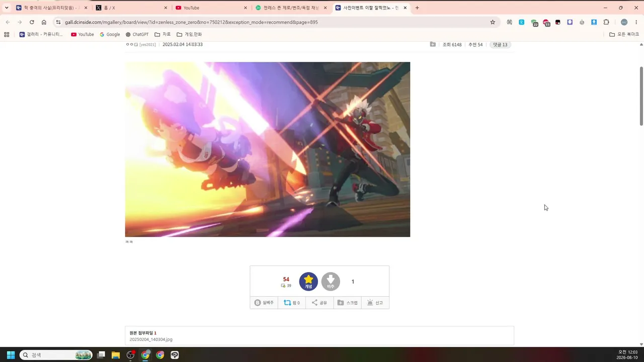Open the Extensions puzzle-piece menu
Screen dimensions: 644x362
(x=606, y=22)
